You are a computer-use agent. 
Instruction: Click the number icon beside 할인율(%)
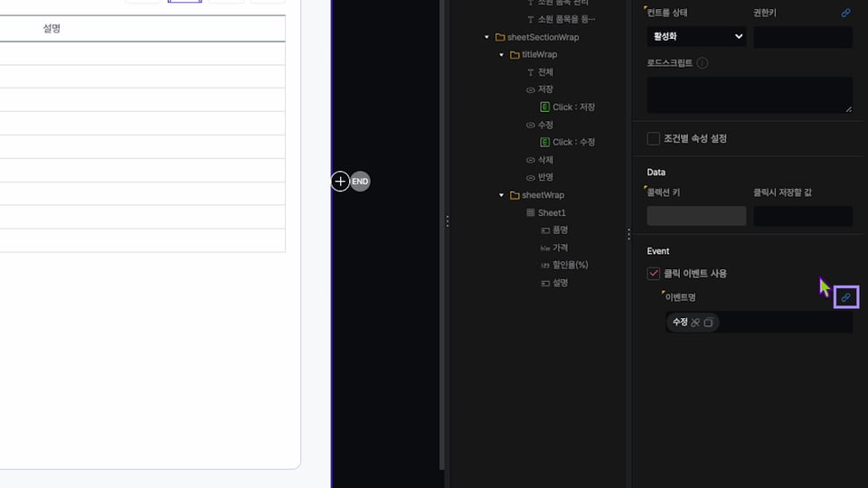(x=545, y=266)
